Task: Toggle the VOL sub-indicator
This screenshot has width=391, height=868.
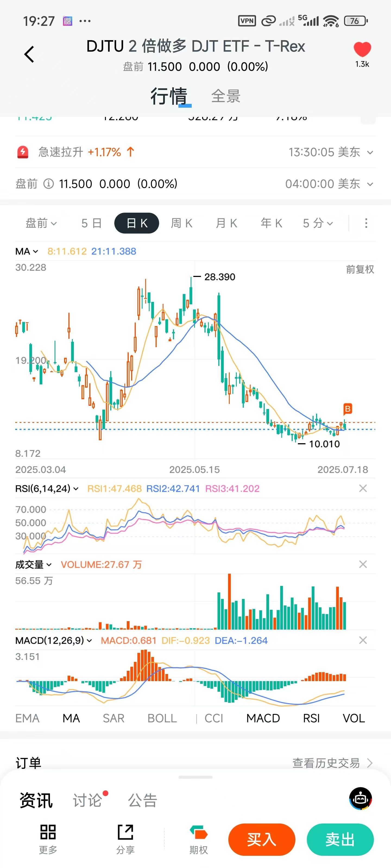Action: [354, 718]
